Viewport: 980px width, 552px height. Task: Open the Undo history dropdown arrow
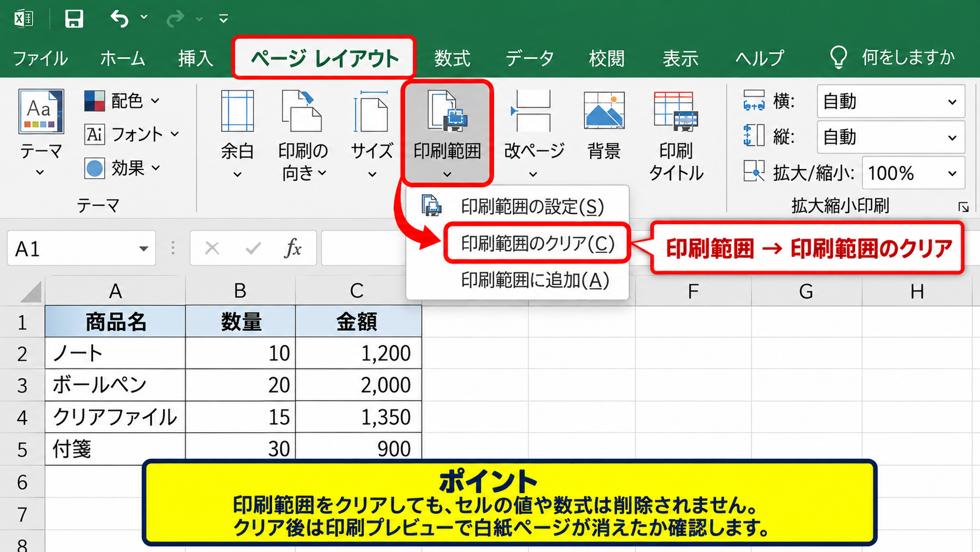(144, 18)
